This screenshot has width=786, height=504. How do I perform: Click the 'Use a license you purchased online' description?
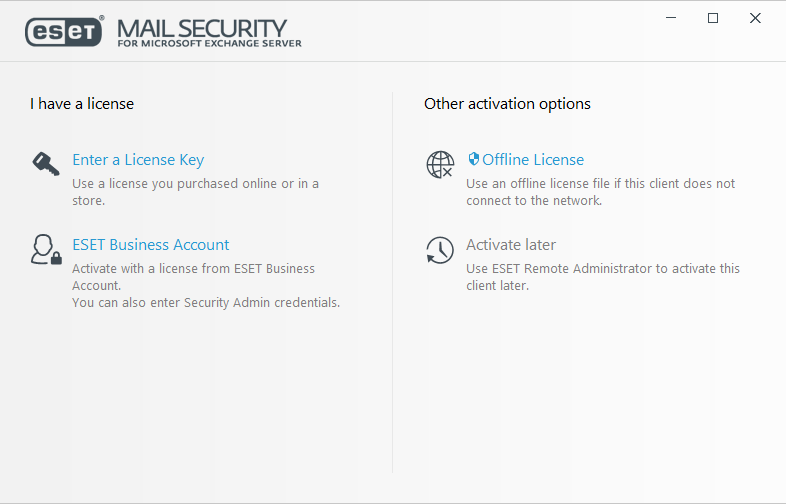pyautogui.click(x=195, y=192)
